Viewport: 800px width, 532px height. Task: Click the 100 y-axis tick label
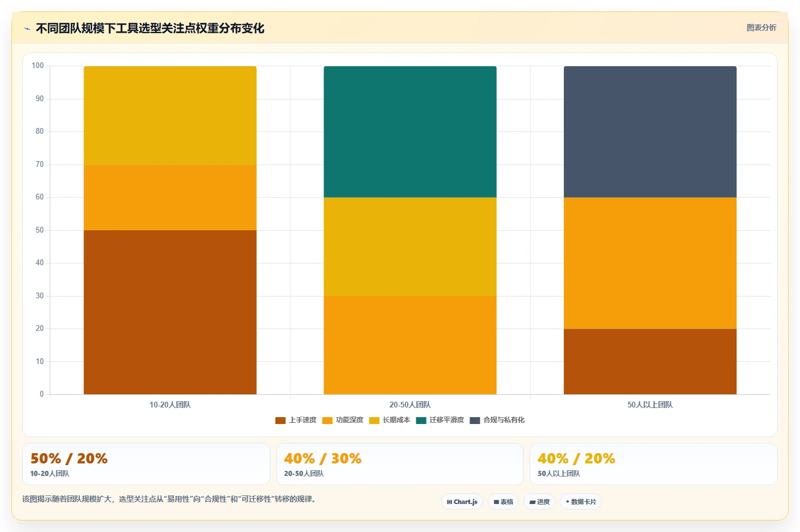click(38, 66)
